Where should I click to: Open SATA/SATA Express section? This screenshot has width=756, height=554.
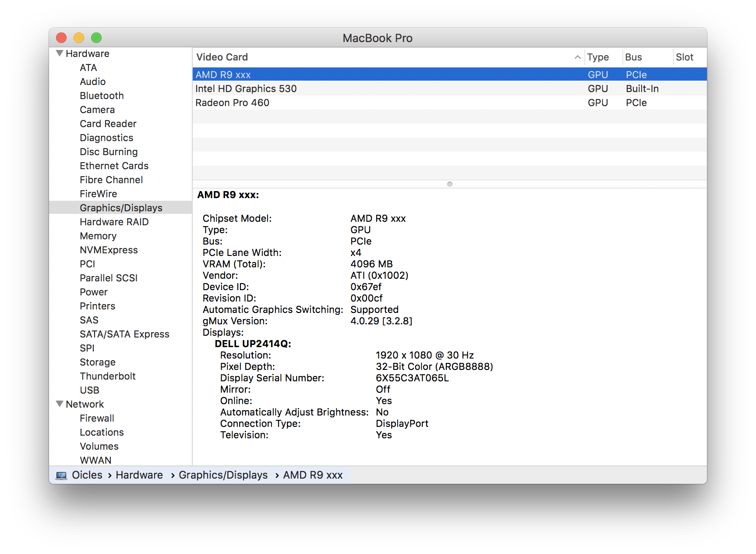click(124, 334)
